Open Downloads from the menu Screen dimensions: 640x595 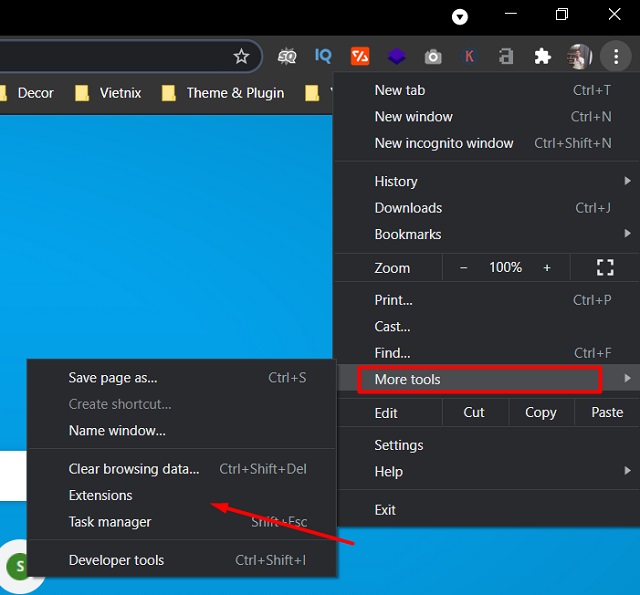(487, 208)
